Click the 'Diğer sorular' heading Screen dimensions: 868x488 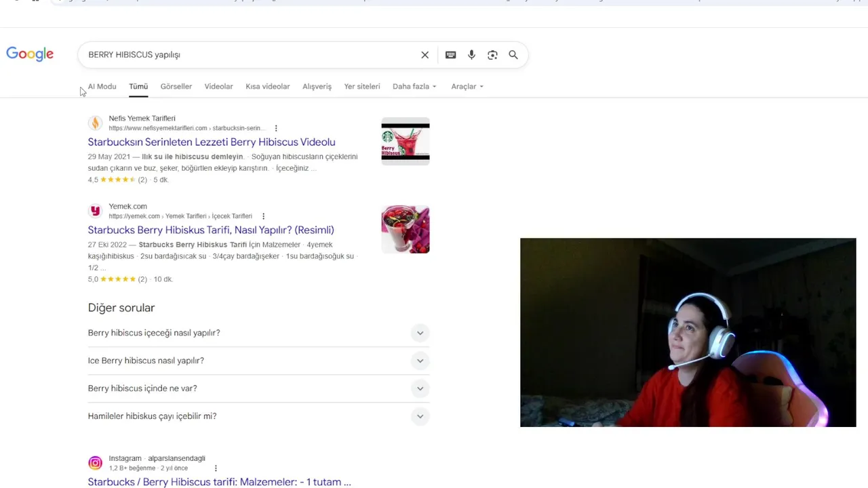pos(121,308)
